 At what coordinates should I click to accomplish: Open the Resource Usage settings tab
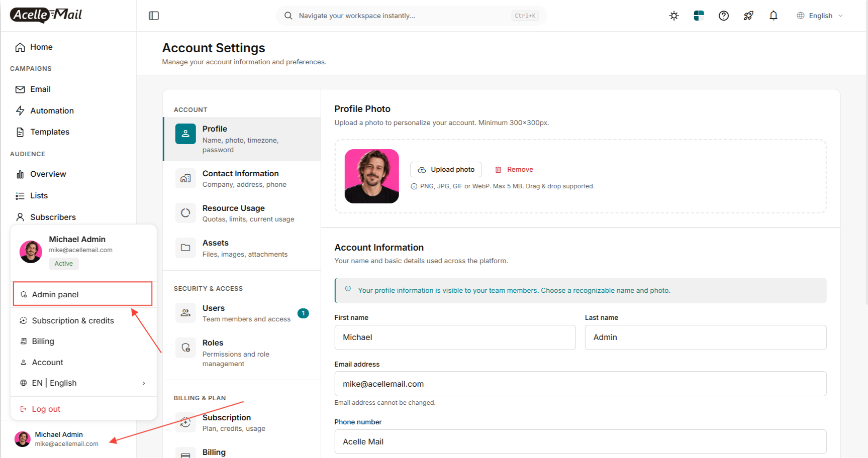pos(242,213)
